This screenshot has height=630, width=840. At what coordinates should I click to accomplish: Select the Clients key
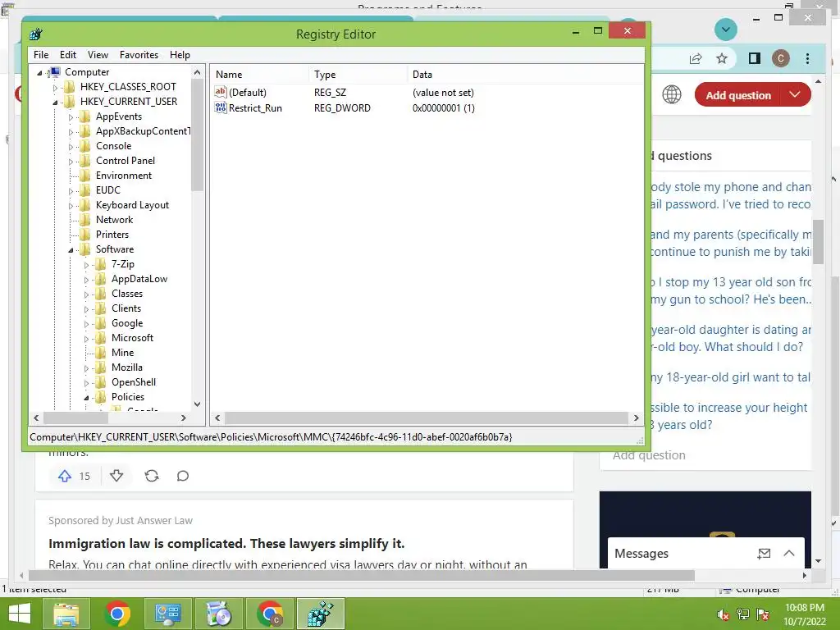[x=126, y=308]
